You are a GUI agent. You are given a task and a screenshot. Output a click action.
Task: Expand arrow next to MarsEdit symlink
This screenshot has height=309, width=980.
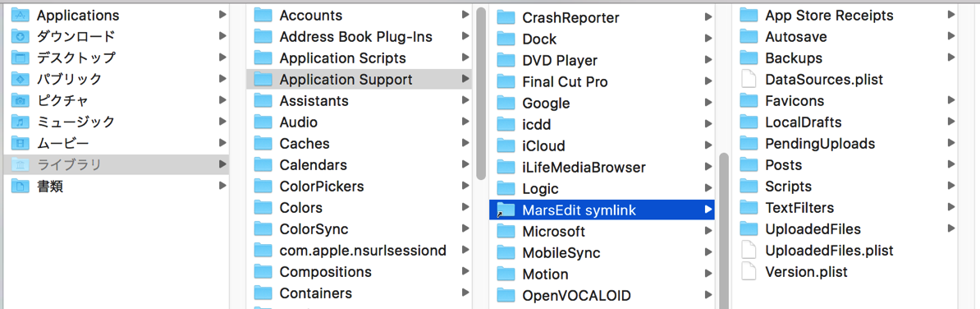tap(708, 210)
